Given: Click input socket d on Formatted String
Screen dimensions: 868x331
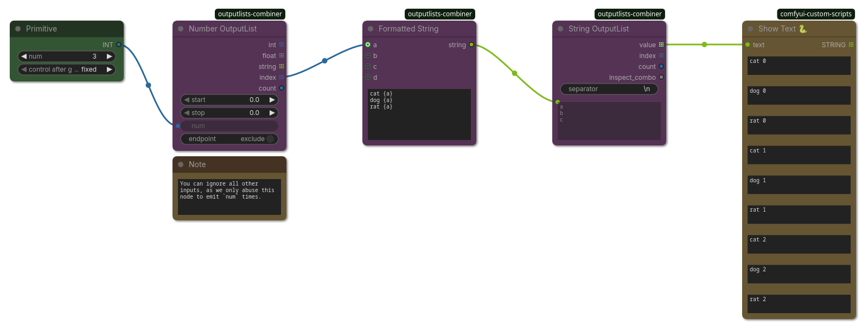Looking at the screenshot, I should (368, 77).
